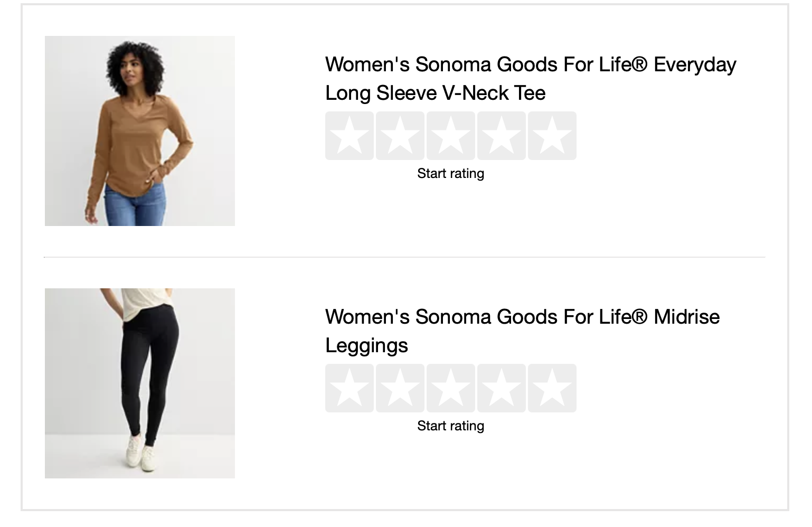Image resolution: width=812 pixels, height=527 pixels.
Task: Give the V-Neck Tee four stars
Action: pos(502,136)
